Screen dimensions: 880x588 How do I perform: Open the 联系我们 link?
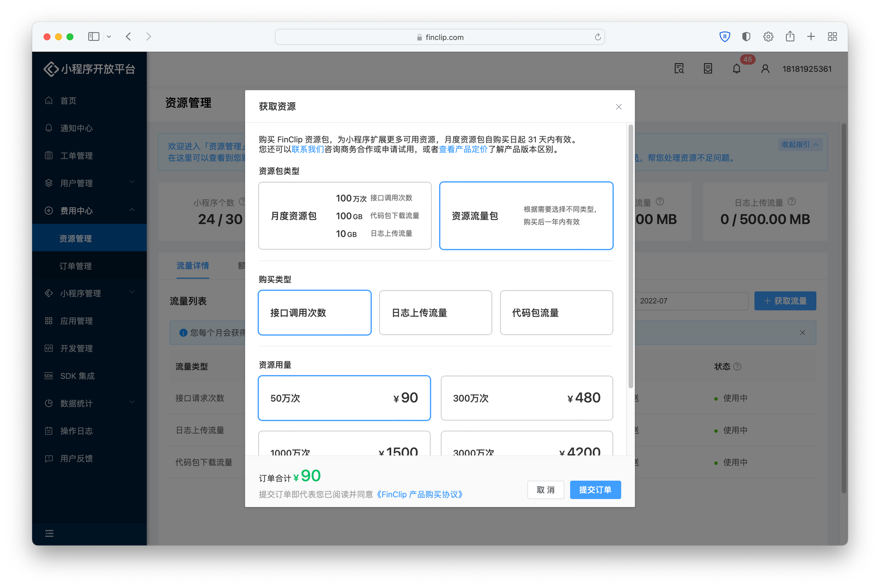click(308, 150)
